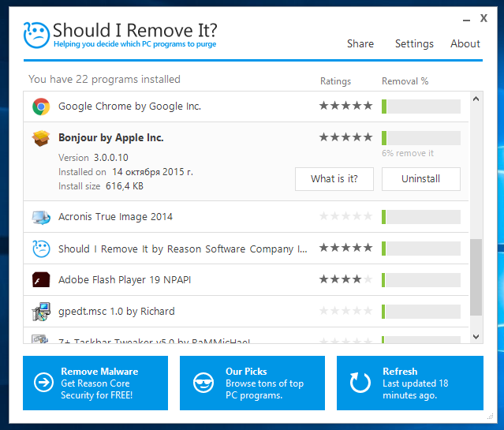Click gpedt.msc removal percentage bar

pyautogui.click(x=421, y=312)
